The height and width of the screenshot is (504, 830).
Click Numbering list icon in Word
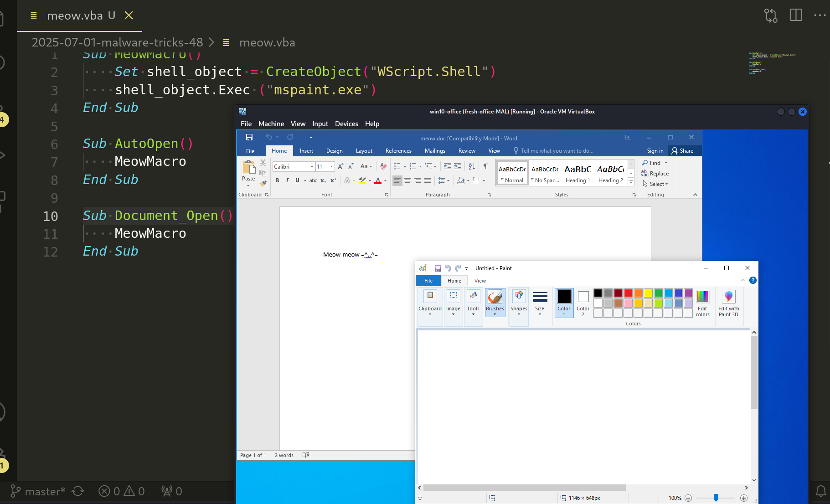point(413,166)
